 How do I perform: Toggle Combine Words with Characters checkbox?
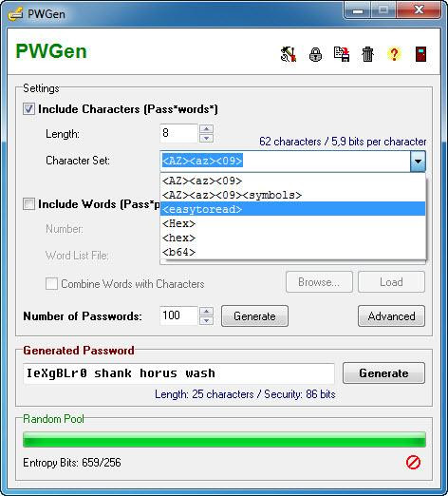pos(51,283)
